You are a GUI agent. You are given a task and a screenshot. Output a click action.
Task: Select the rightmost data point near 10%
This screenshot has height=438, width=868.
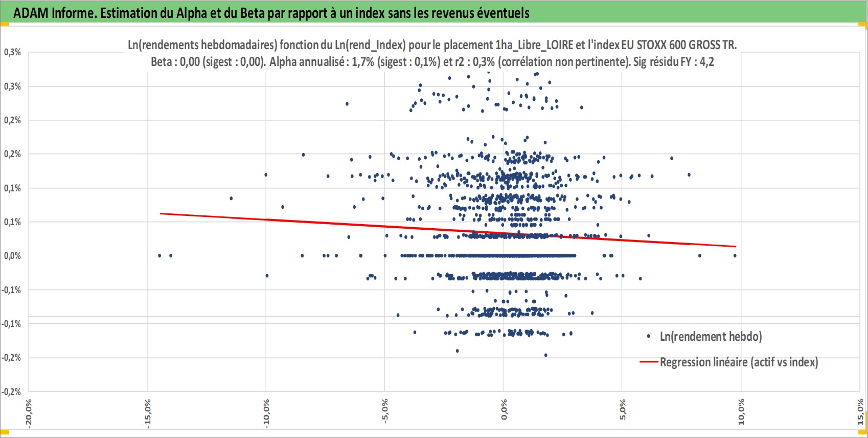pos(735,256)
